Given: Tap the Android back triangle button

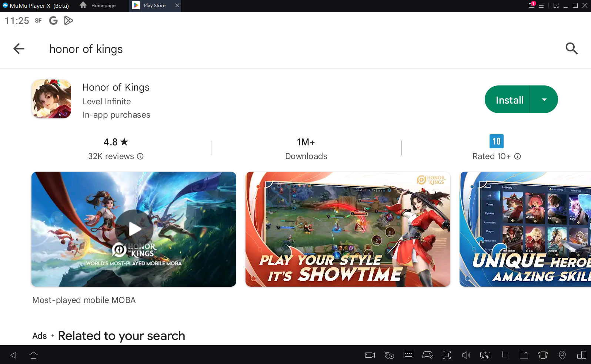Looking at the screenshot, I should (x=13, y=355).
